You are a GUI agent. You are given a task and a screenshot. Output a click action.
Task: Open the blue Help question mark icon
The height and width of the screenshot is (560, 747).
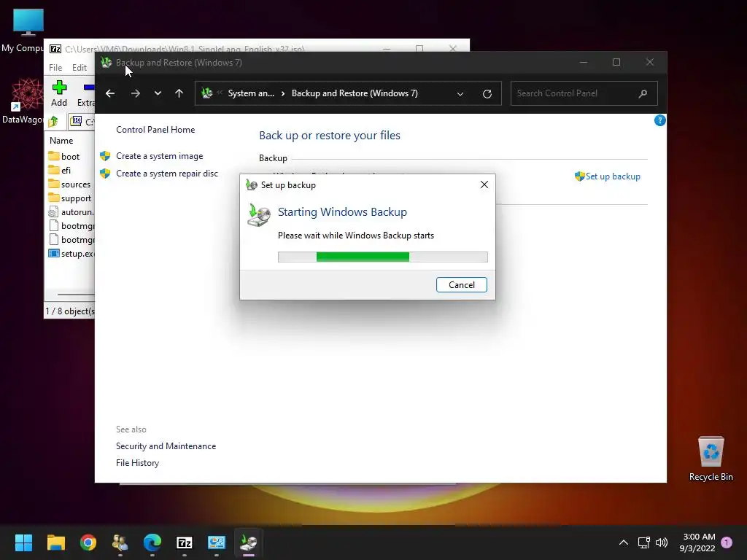(659, 120)
